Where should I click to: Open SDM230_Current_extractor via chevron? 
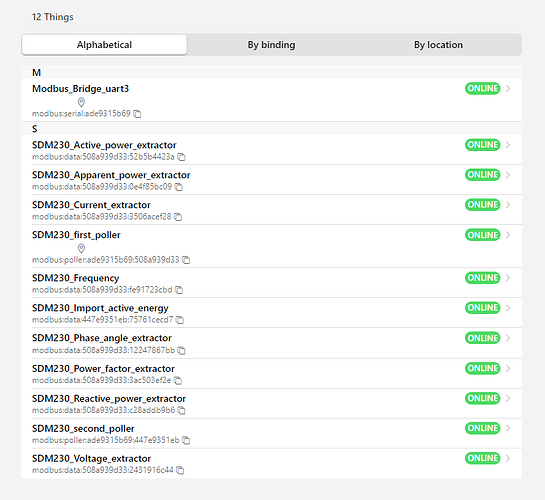[x=508, y=205]
